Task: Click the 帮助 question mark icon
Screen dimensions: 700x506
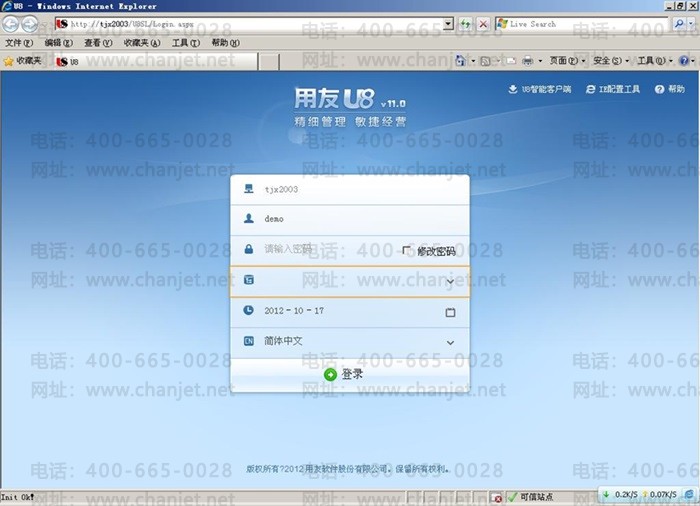Action: pyautogui.click(x=660, y=90)
